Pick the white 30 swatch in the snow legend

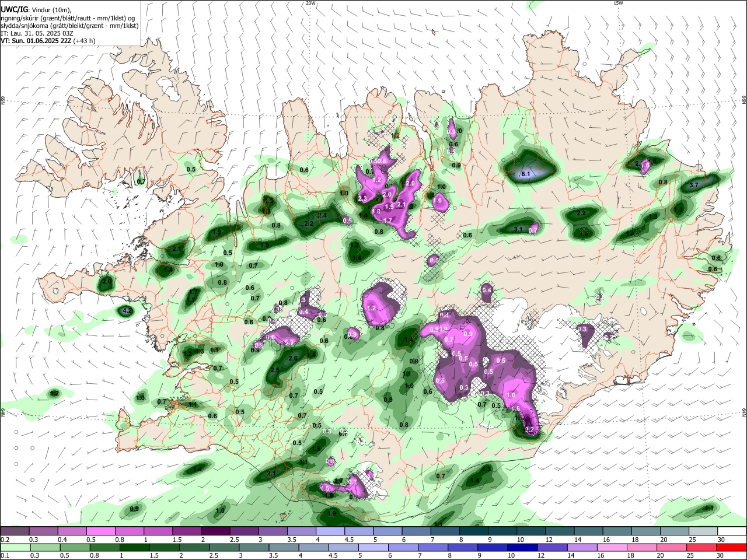click(731, 531)
